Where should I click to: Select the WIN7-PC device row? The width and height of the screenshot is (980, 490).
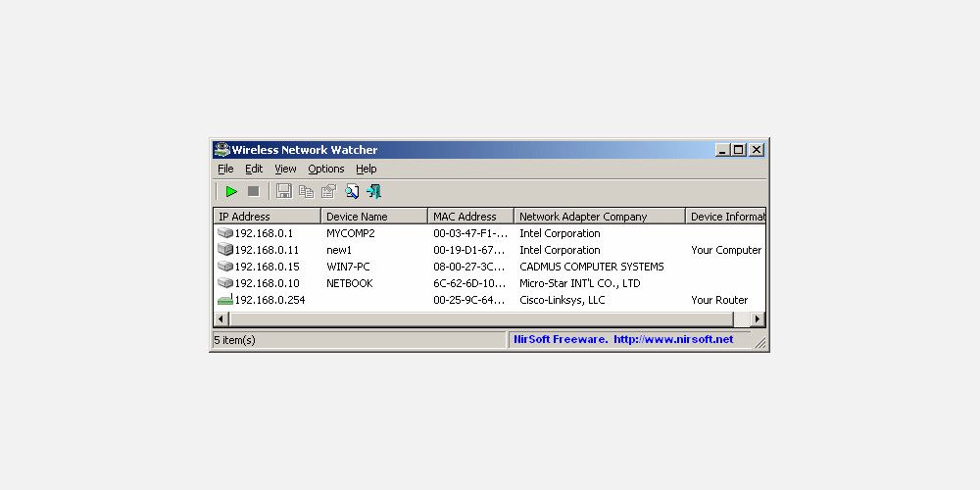(x=489, y=267)
